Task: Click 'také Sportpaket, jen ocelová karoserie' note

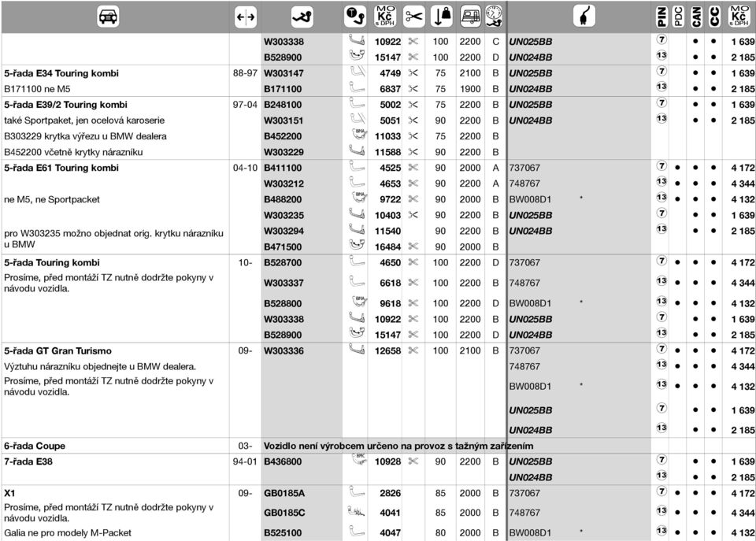Action: coord(84,120)
